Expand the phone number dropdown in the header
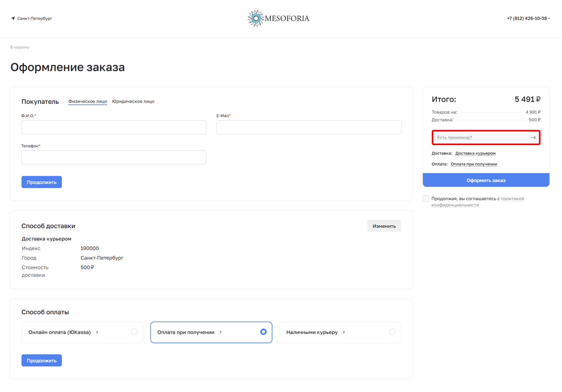Image resolution: width=562 pixels, height=392 pixels. (x=549, y=19)
